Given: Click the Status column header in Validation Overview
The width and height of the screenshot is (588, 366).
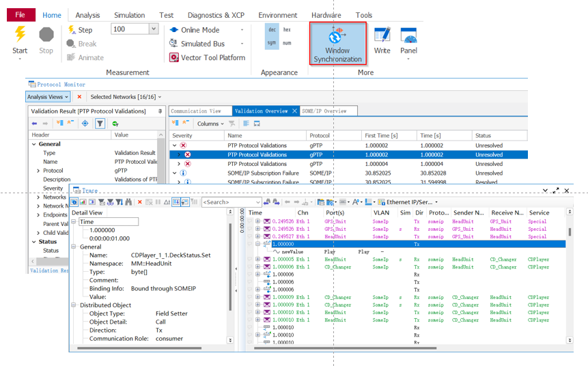Looking at the screenshot, I should tap(499, 135).
